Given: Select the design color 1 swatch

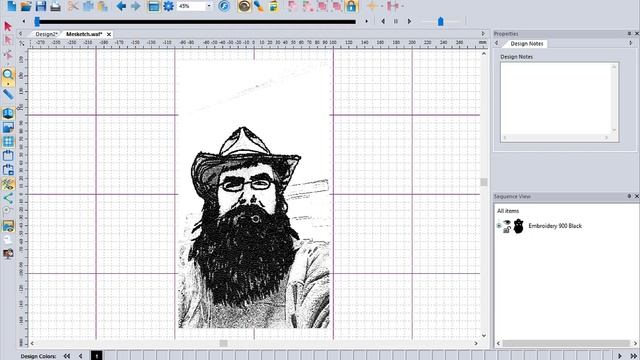Looking at the screenshot, I should (97, 356).
